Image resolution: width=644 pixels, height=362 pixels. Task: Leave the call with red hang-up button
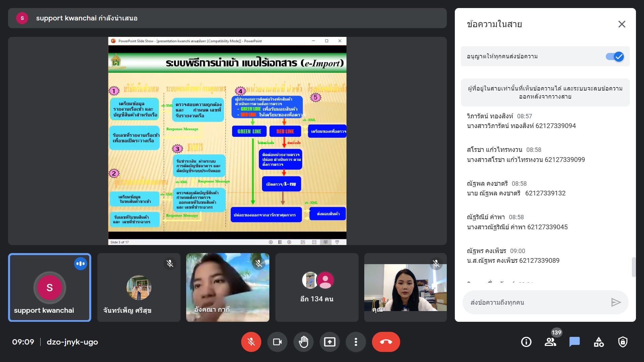click(386, 342)
